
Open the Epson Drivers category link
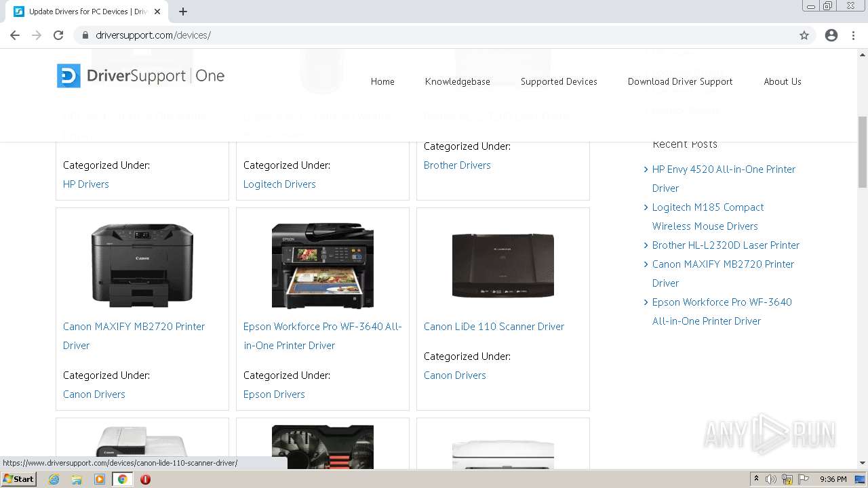(274, 394)
